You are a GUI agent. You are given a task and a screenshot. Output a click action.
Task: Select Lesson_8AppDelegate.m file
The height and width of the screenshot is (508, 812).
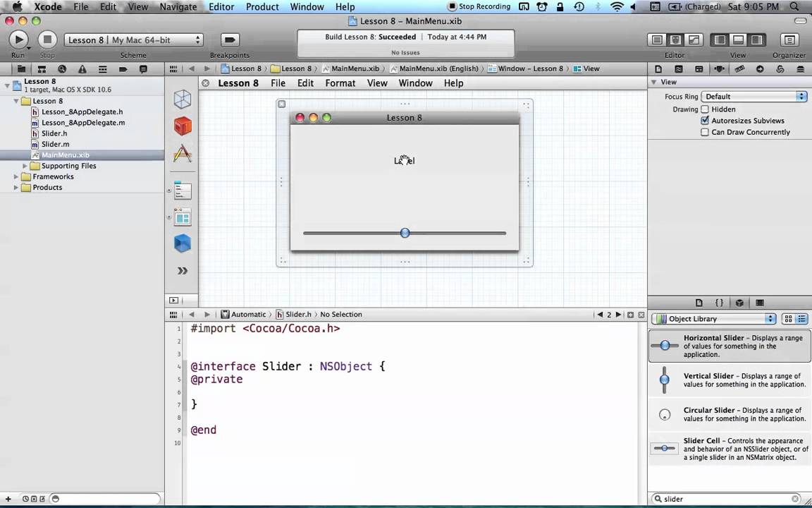click(83, 123)
